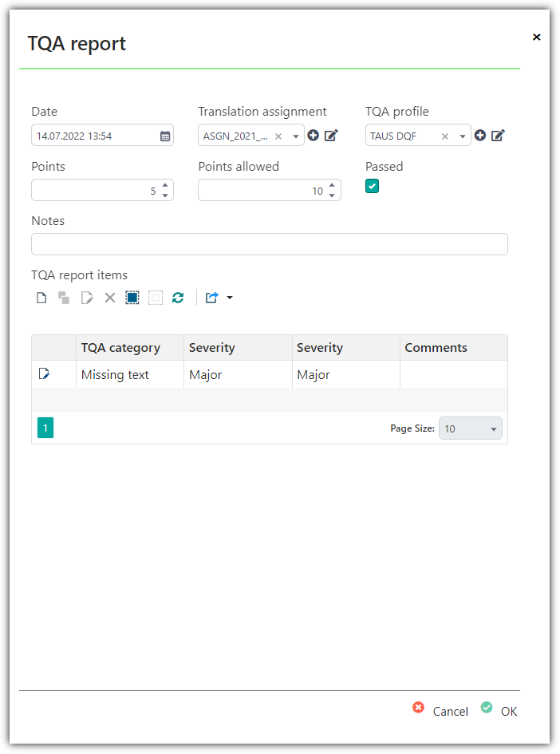Click into the Notes input field
Screen dimensions: 560x754
[x=270, y=244]
